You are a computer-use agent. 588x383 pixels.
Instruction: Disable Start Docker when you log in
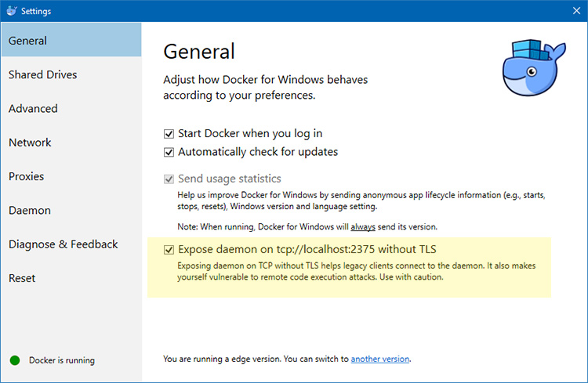pos(169,134)
